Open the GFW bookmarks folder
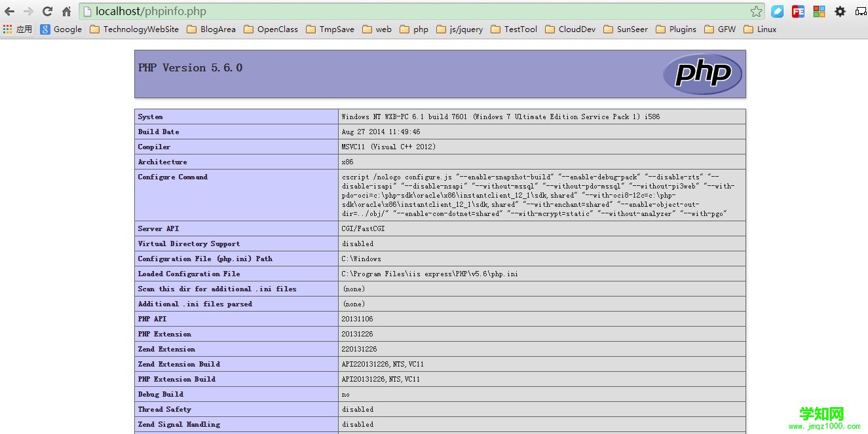The image size is (868, 434). tap(720, 29)
